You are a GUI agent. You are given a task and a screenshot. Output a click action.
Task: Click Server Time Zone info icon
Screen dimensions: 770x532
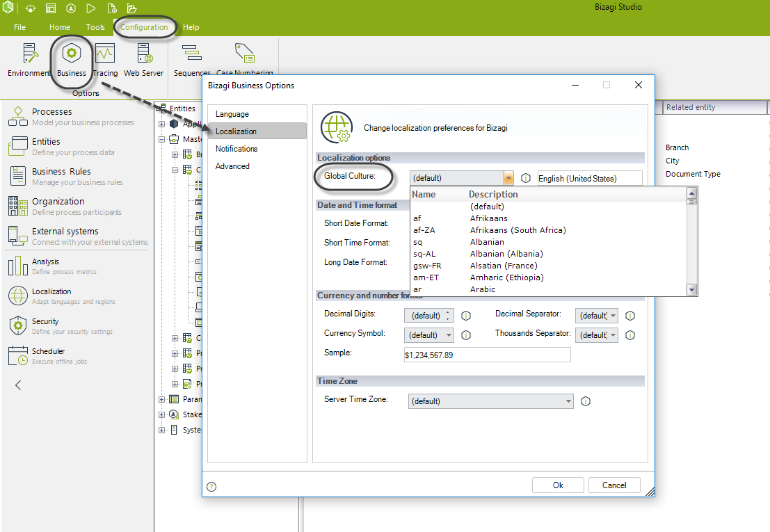click(586, 401)
